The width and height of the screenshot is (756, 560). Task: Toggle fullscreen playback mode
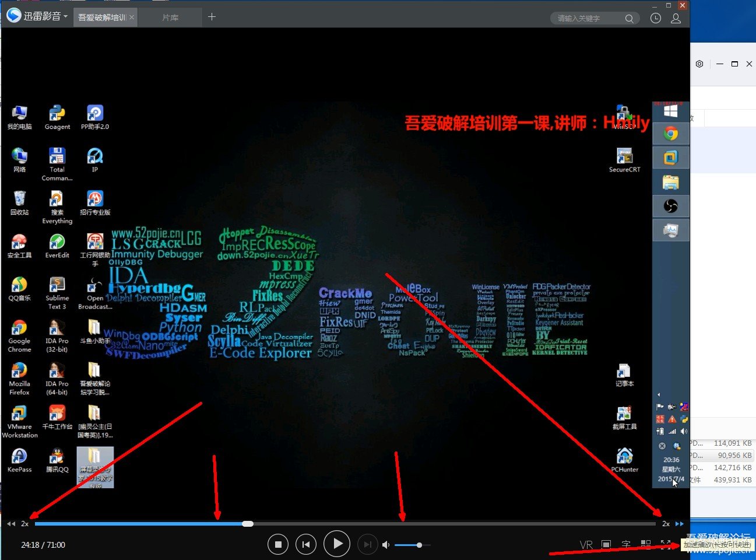click(665, 544)
